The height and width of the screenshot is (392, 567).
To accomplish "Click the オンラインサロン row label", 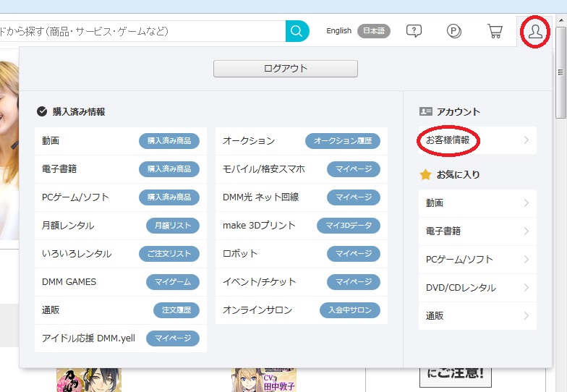I will 257,310.
